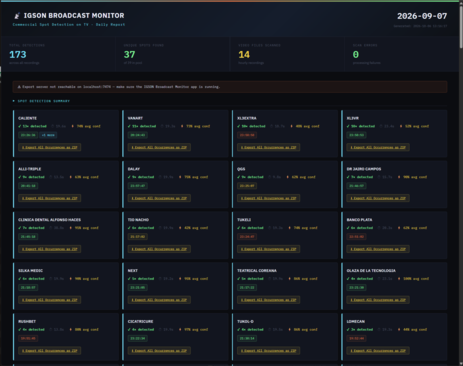
Task: Open the timestamp chip in DALAY card
Action: (x=138, y=186)
